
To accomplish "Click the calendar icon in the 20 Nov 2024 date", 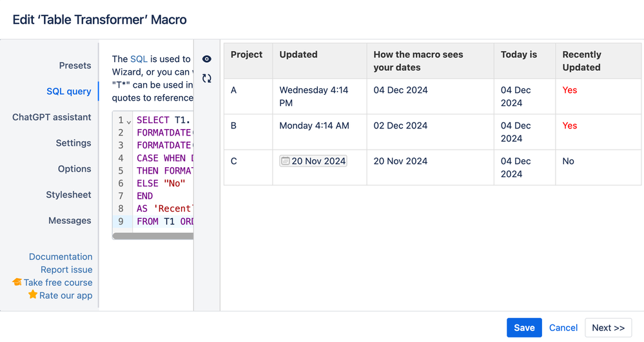I will coord(286,161).
